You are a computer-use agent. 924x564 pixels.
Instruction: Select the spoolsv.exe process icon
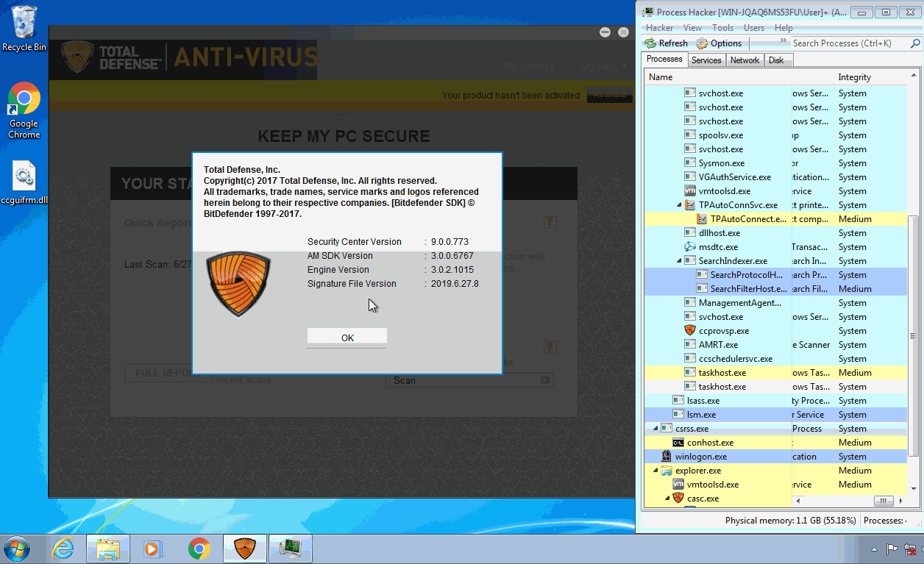[x=690, y=135]
